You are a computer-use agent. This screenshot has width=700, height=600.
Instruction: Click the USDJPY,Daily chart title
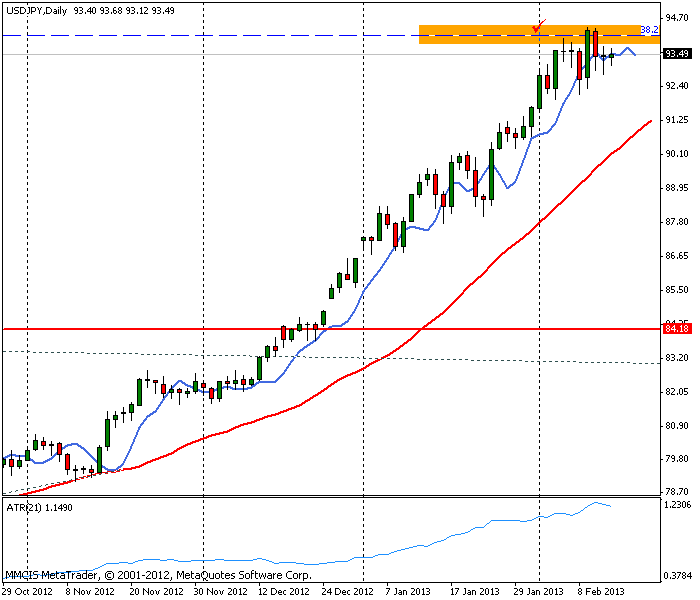click(x=36, y=10)
